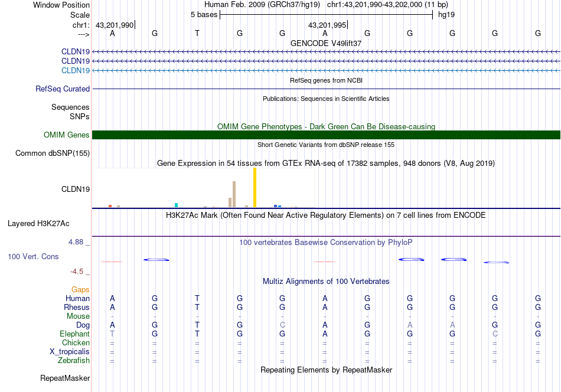Click the H3K27Ac Mark ENCODE title
The height and width of the screenshot is (392, 561).
[x=326, y=215]
